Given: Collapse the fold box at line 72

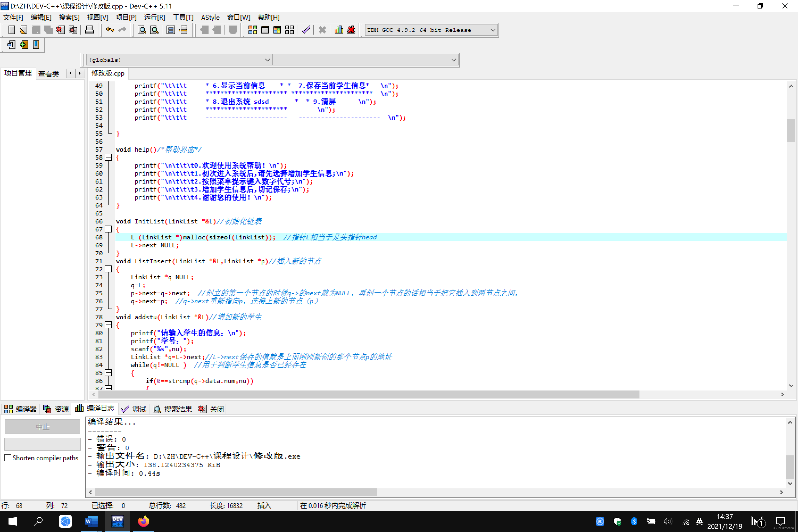Looking at the screenshot, I should pos(108,269).
